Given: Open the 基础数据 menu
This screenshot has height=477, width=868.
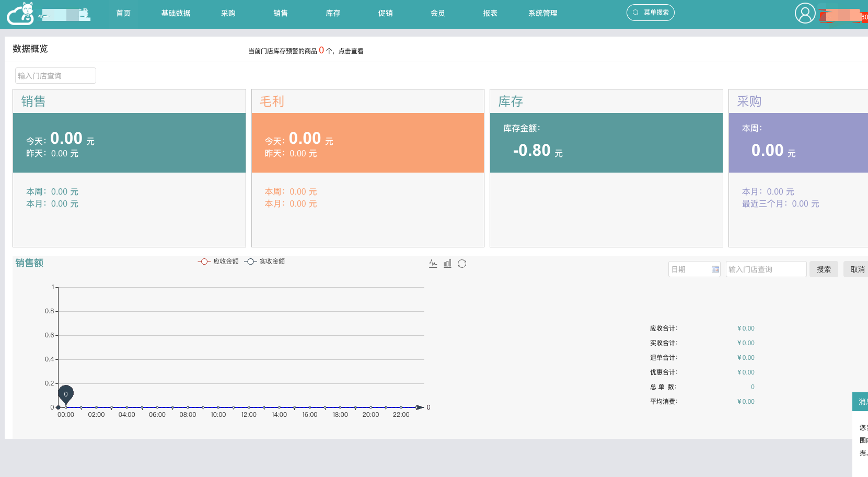Looking at the screenshot, I should point(176,13).
